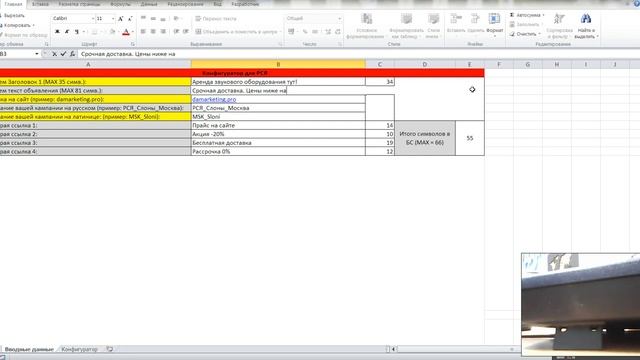Align text to the left
The image size is (640, 360).
[x=143, y=31]
